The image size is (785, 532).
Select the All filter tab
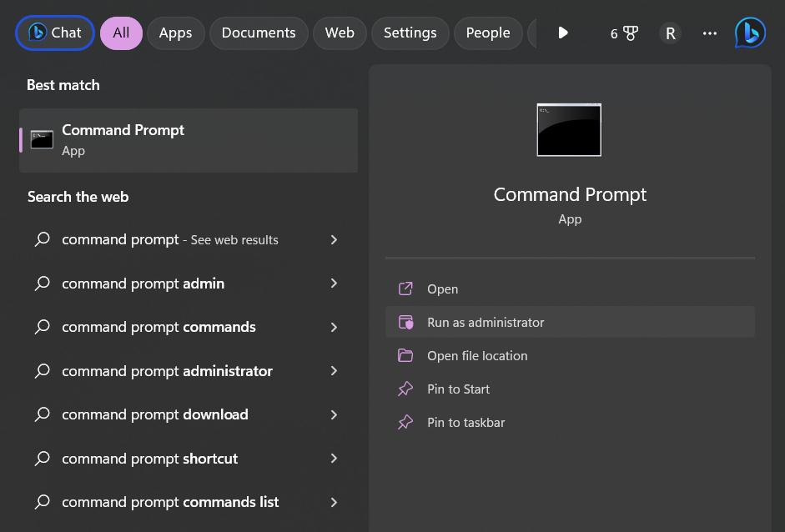pos(121,33)
